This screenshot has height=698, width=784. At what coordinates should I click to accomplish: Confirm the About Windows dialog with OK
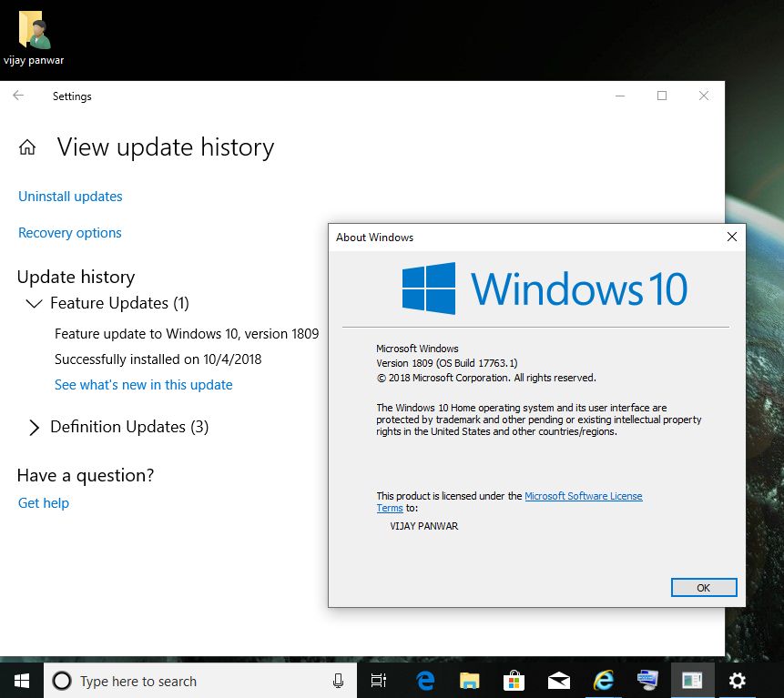704,588
